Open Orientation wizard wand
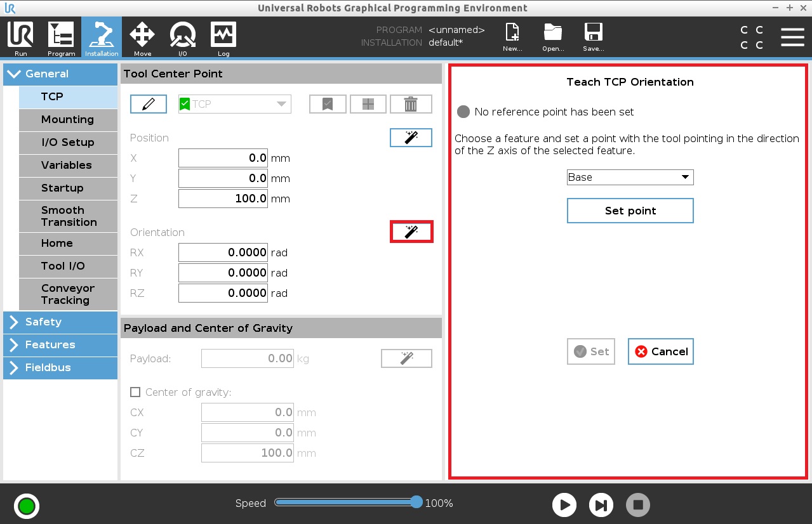This screenshot has height=524, width=812. point(411,232)
